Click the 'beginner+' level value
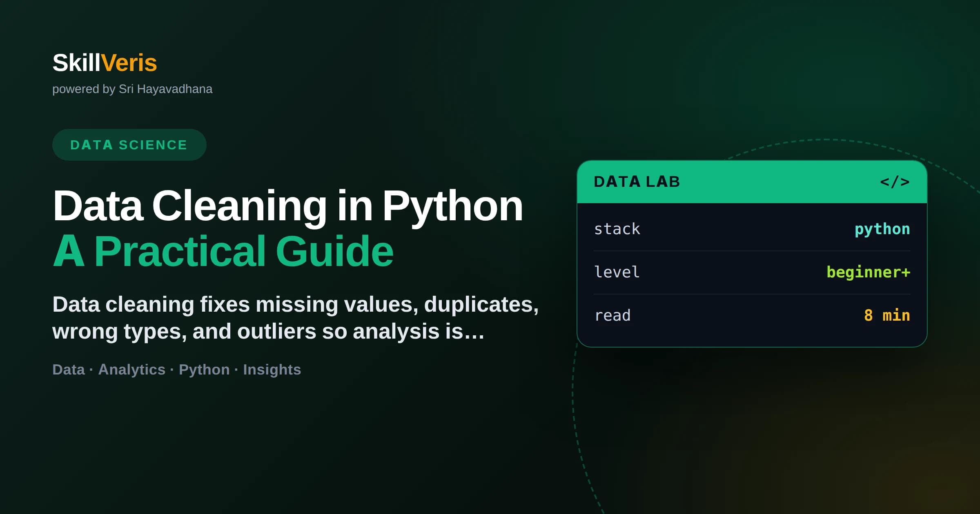 [869, 272]
